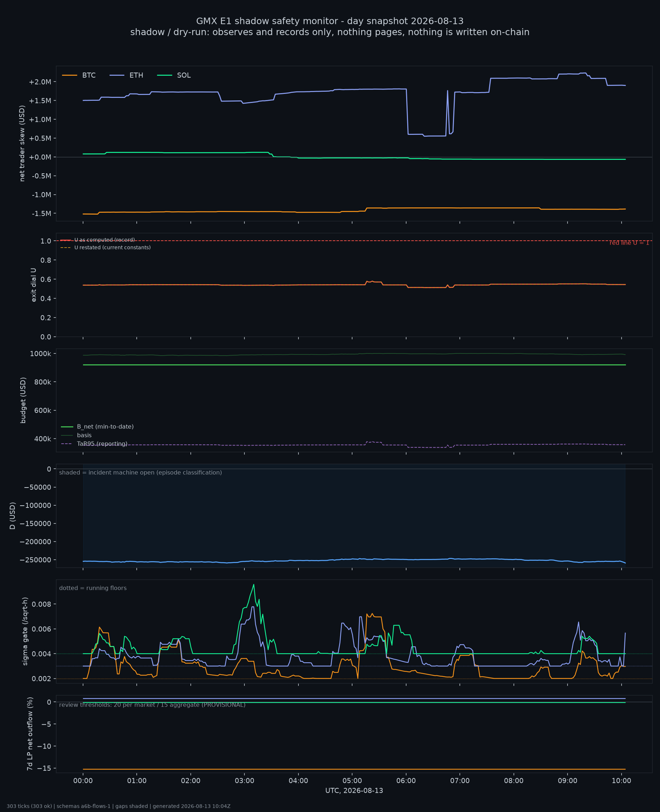
Task: Click the "−10" outflow tick label
Action: tap(44, 746)
